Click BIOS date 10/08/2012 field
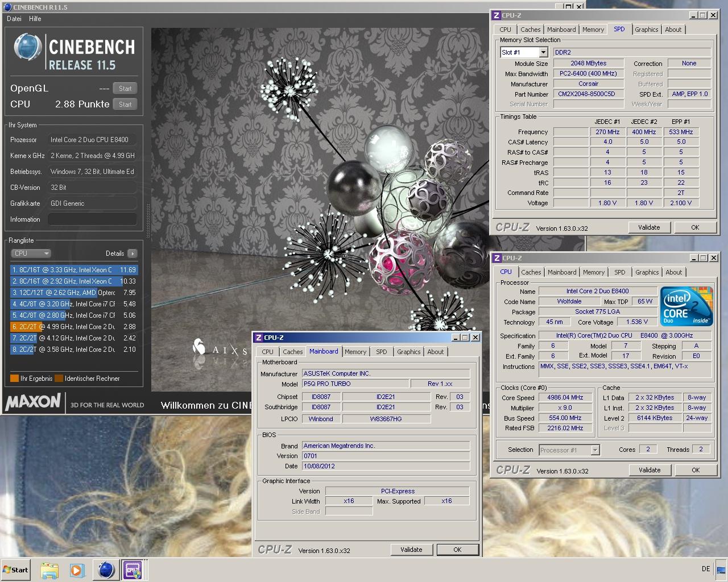Screen dimensions: 728x582 click(x=386, y=466)
